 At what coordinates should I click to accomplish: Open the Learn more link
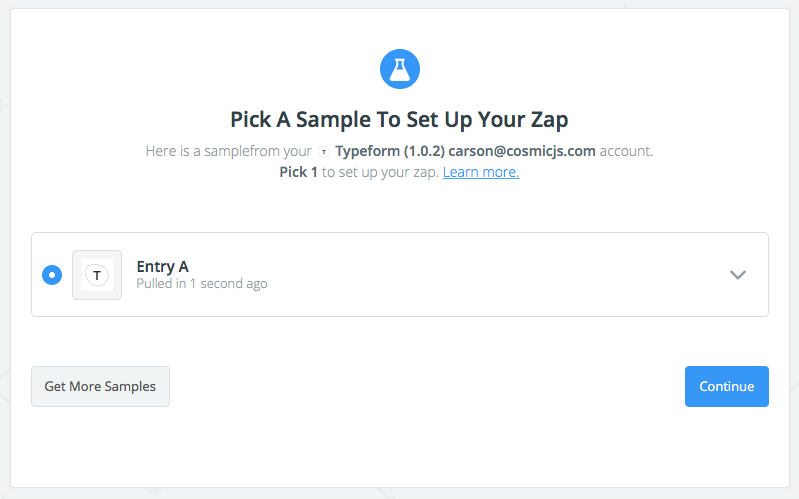(481, 172)
